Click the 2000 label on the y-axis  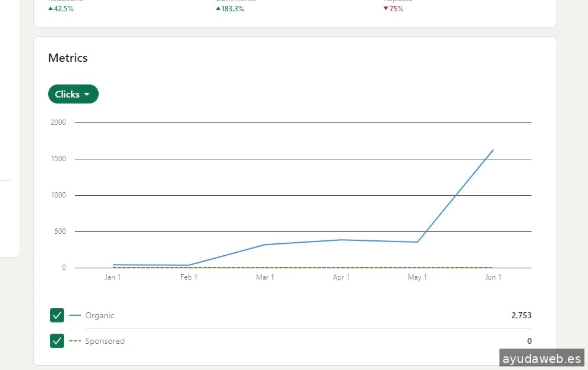(58, 123)
